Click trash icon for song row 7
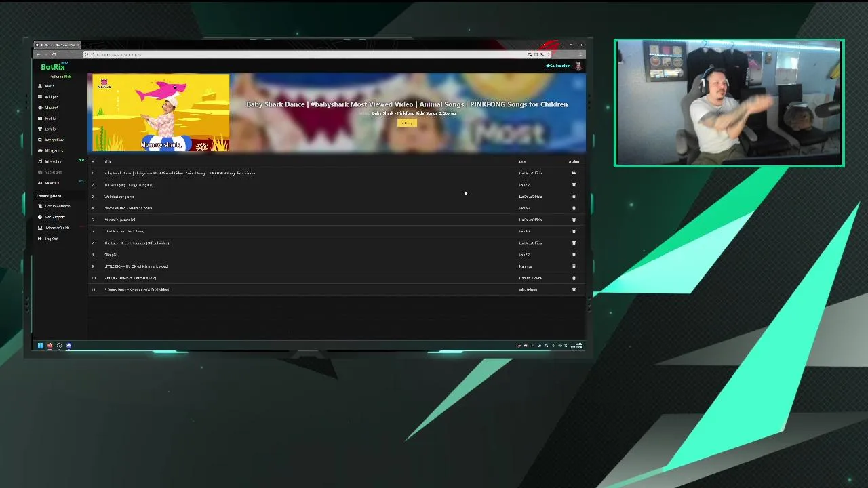 [x=574, y=243]
